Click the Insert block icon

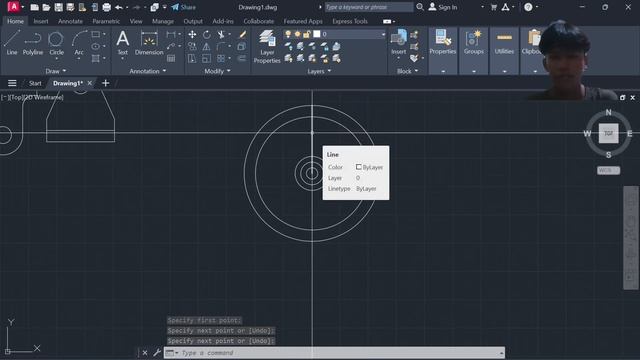(398, 42)
